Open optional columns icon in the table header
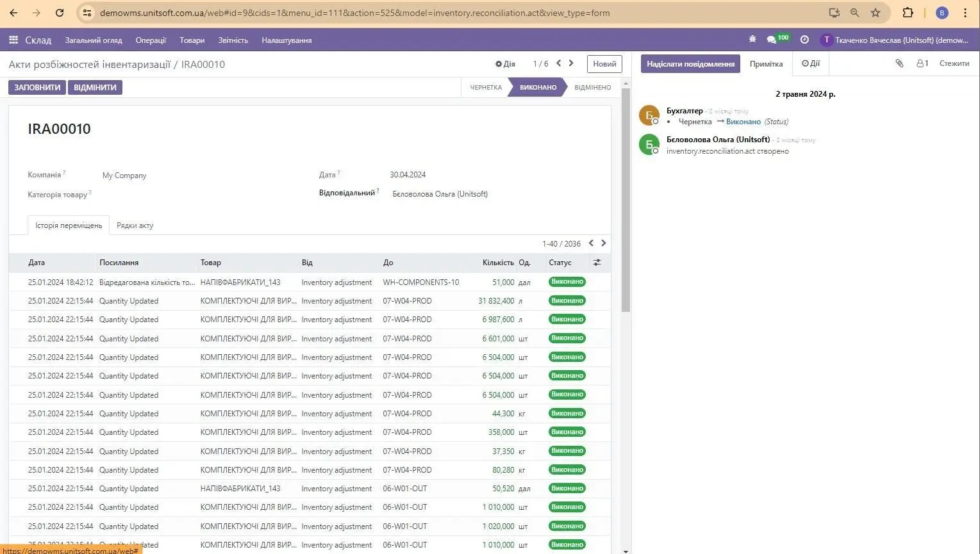The height and width of the screenshot is (554, 980). 596,262
